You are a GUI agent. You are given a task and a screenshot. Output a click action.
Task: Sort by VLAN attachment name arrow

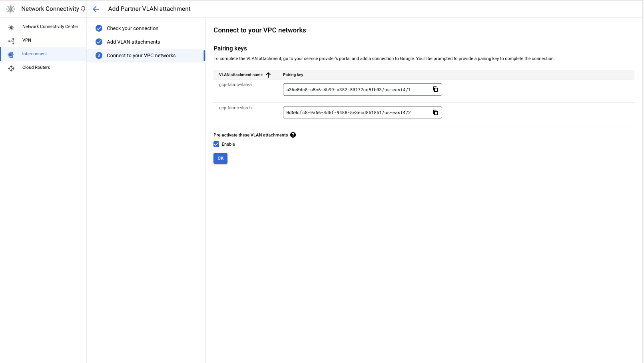pos(268,75)
